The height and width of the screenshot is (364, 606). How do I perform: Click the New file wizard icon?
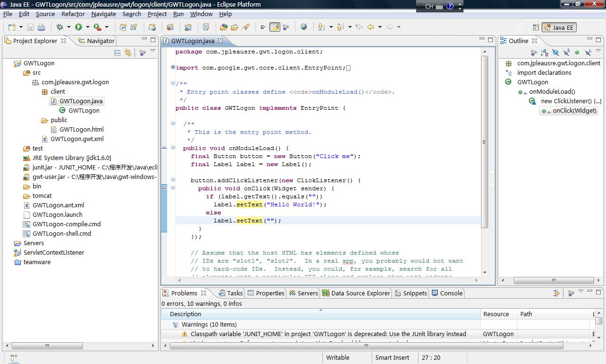click(12, 27)
